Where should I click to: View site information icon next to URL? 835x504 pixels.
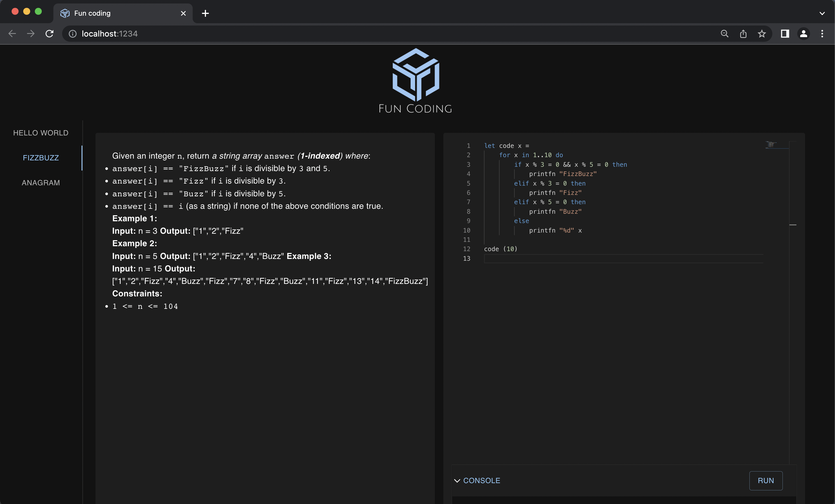[x=73, y=34]
